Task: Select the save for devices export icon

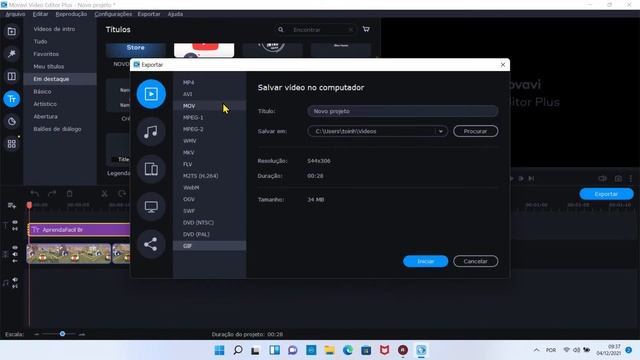Action: tap(151, 169)
